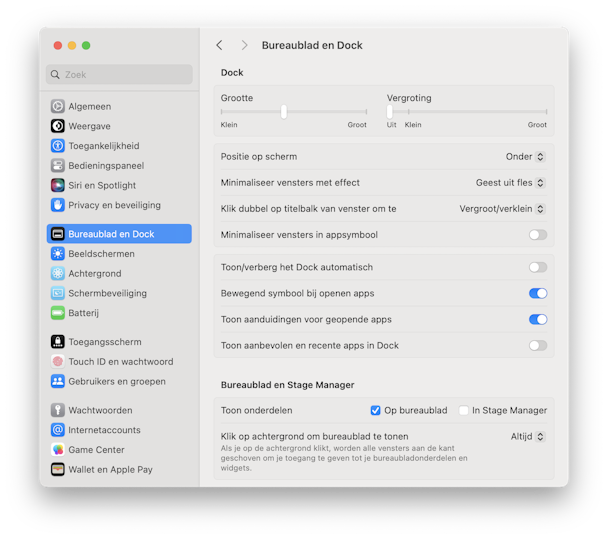The width and height of the screenshot is (608, 539).
Task: Click the Bedieningspaneel icon
Action: 58,166
